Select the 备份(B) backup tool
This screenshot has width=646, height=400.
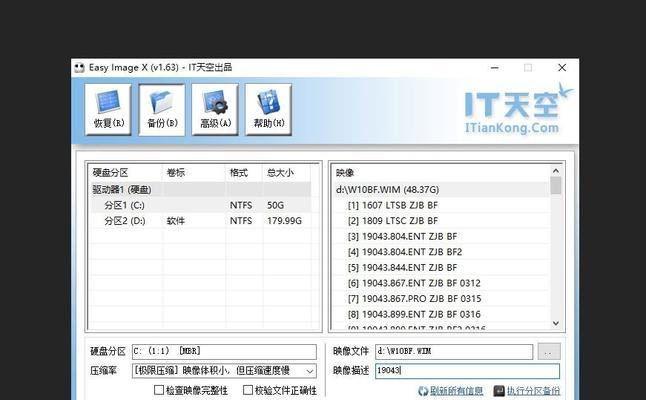(x=162, y=110)
